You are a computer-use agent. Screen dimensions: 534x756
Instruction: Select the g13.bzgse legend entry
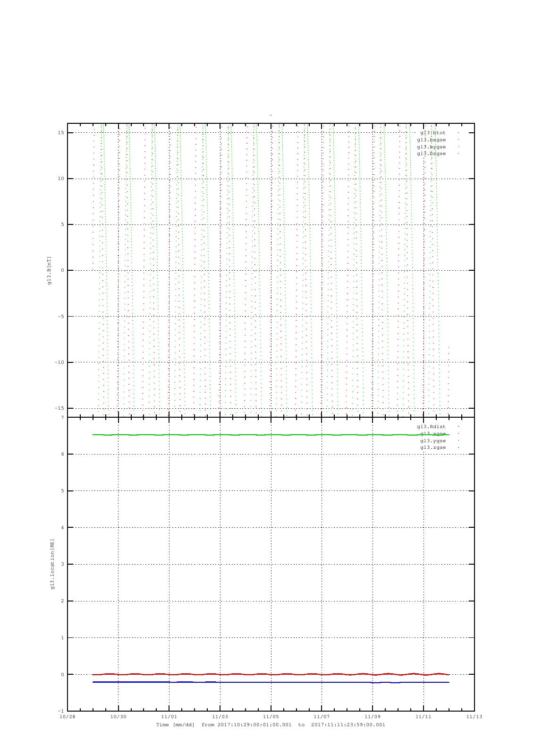[431, 154]
